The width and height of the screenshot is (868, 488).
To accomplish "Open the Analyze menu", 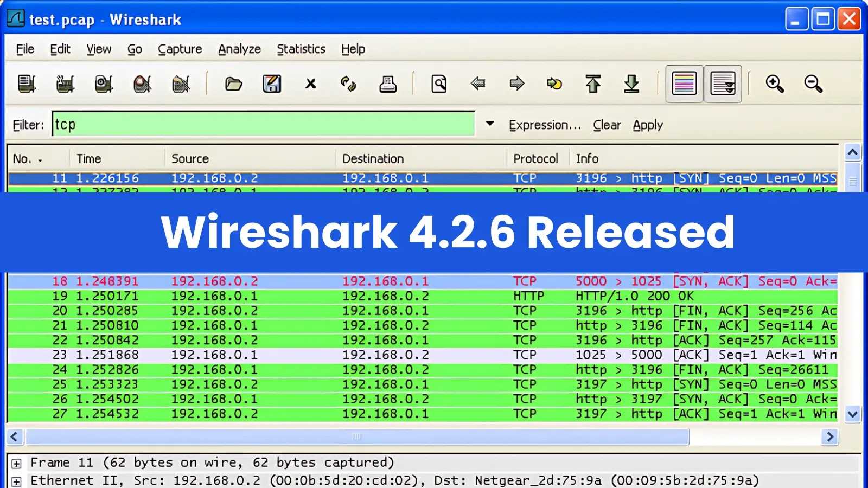I will pyautogui.click(x=239, y=49).
